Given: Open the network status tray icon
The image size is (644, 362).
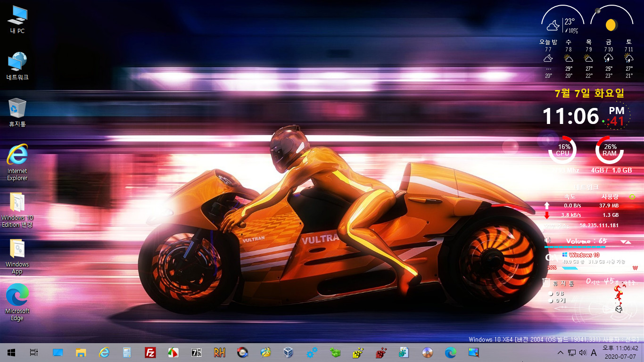Looking at the screenshot, I should pyautogui.click(x=571, y=353).
